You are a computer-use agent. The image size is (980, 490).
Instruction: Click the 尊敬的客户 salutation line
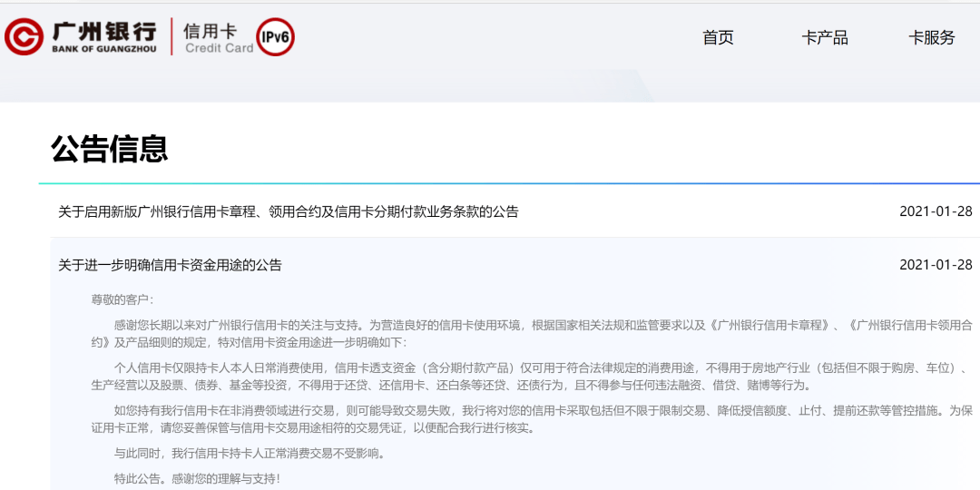(122, 299)
